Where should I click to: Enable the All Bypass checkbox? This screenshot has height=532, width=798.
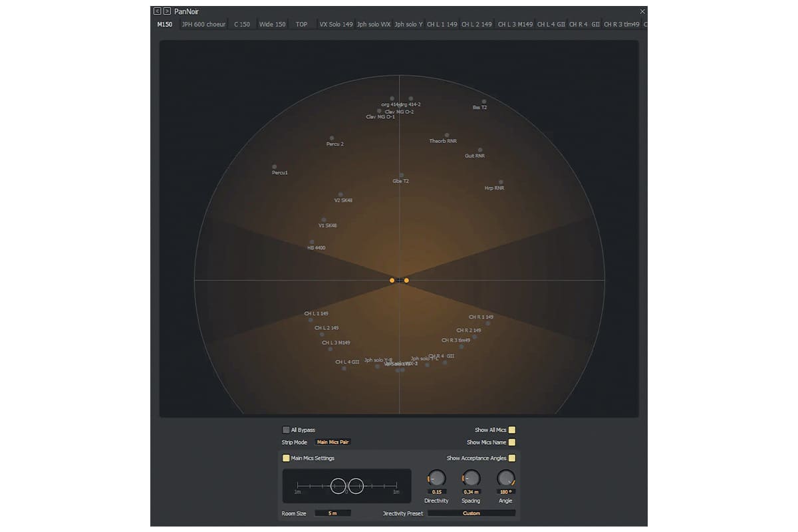pos(286,430)
